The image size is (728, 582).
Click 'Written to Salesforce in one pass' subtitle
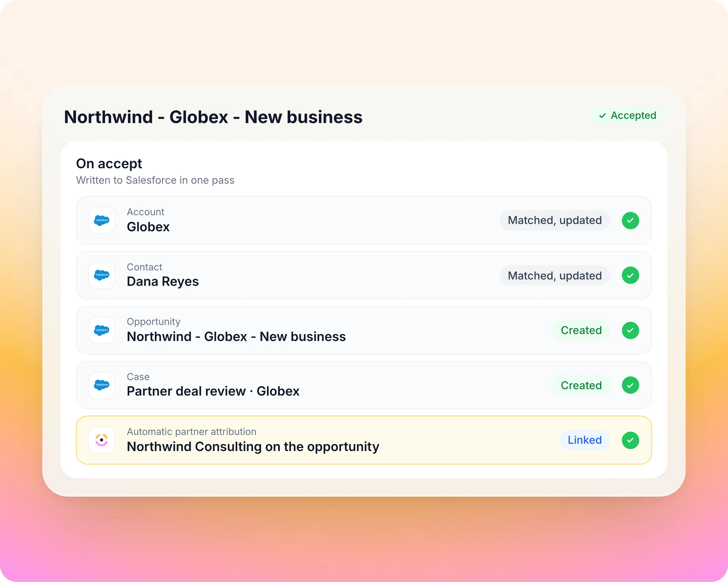pyautogui.click(x=155, y=180)
